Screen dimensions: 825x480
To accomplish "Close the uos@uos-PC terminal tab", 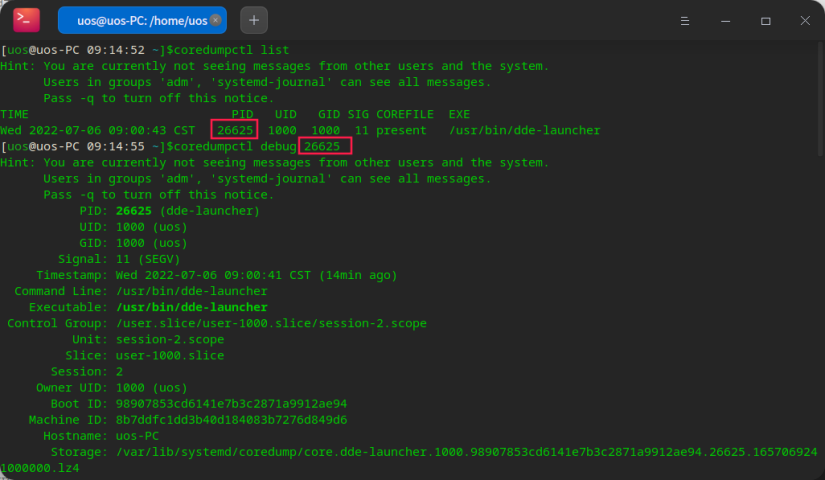I will tap(215, 20).
